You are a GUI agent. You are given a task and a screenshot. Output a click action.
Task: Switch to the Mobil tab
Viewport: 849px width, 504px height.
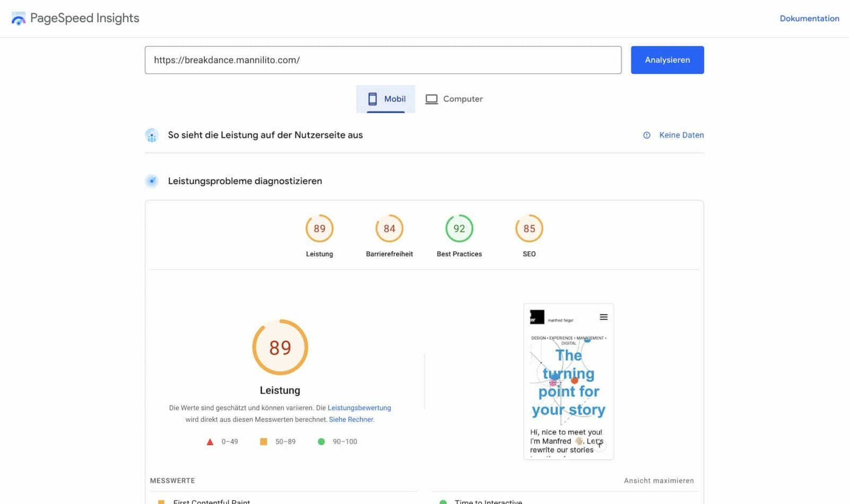(x=386, y=99)
